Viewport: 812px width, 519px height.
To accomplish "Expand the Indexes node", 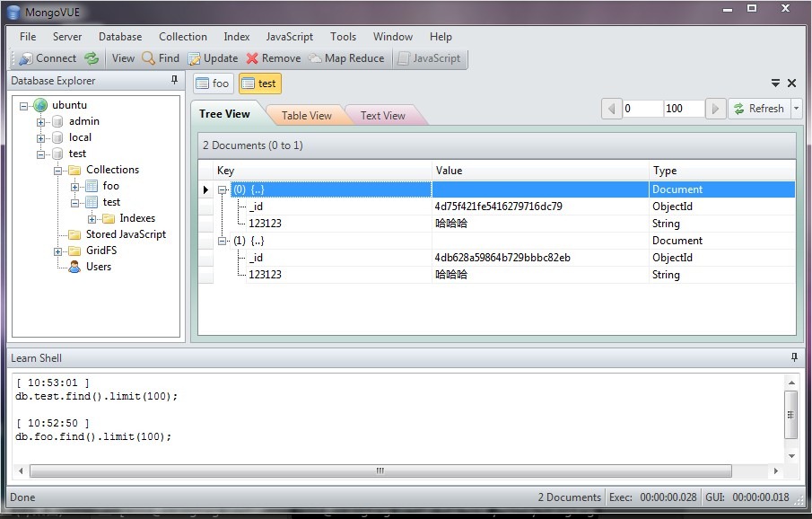I will 92,219.
